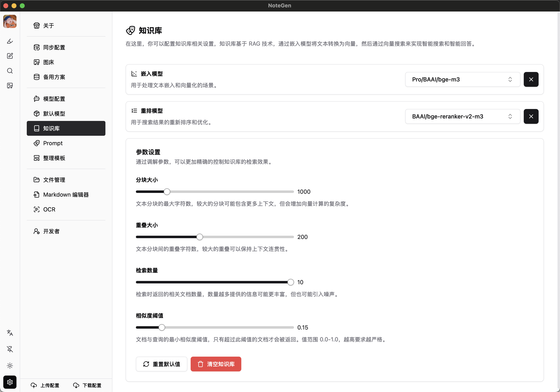
Task: Expand the 嵌入模型 dropdown Pro/BAAI/bge-m3
Action: pos(462,79)
